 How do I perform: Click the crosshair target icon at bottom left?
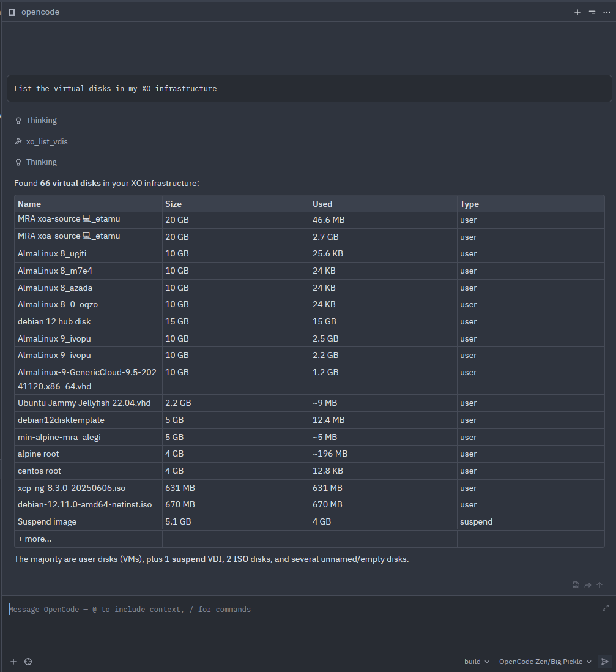28,662
